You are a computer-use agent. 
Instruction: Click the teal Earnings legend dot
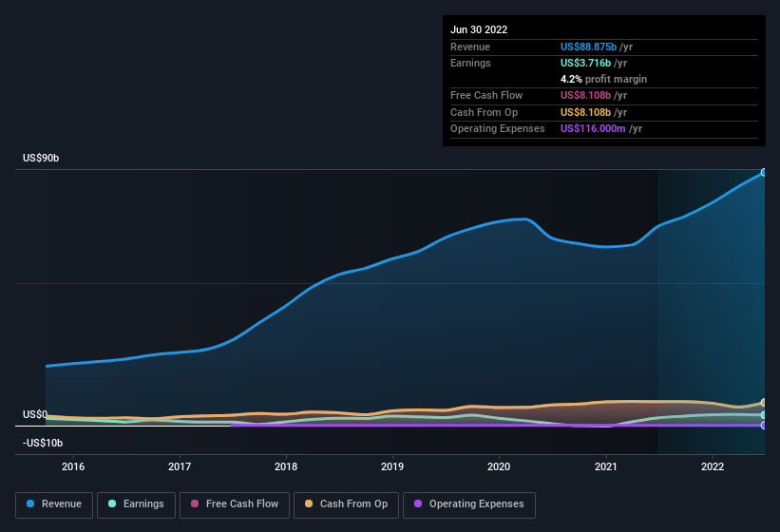[x=112, y=503]
